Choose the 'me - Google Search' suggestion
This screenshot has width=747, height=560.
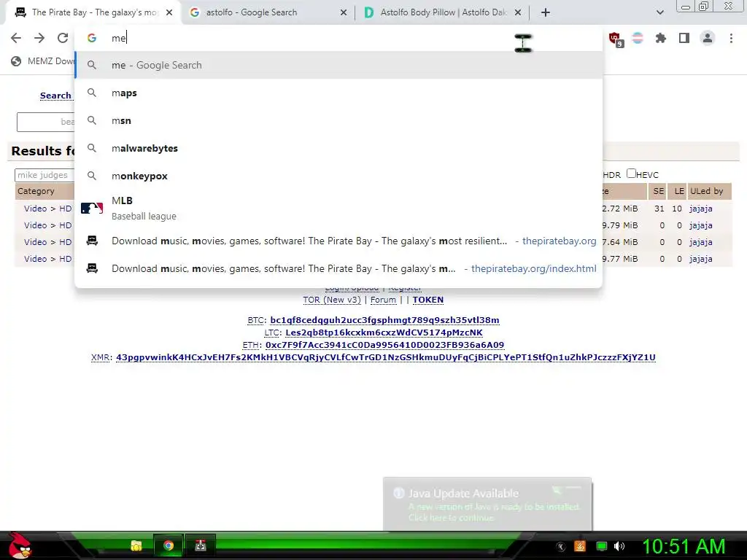coord(338,65)
